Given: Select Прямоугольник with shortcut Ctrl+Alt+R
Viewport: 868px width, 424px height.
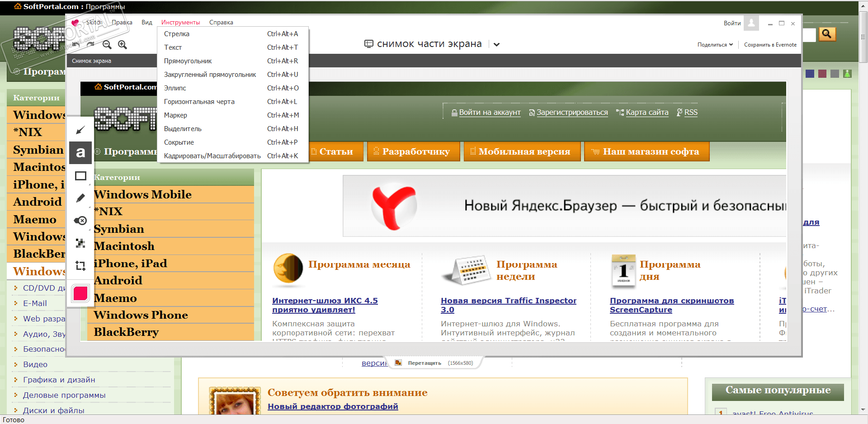Looking at the screenshot, I should pyautogui.click(x=233, y=61).
